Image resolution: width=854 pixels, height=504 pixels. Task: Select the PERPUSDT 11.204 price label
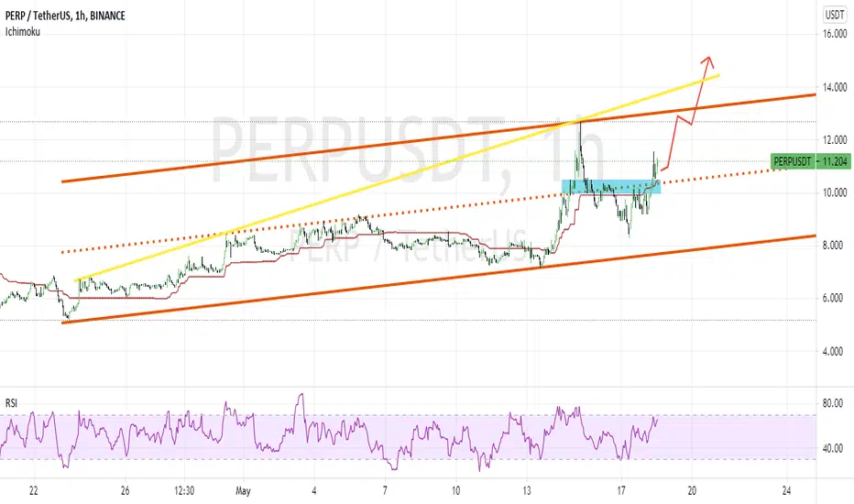click(811, 161)
